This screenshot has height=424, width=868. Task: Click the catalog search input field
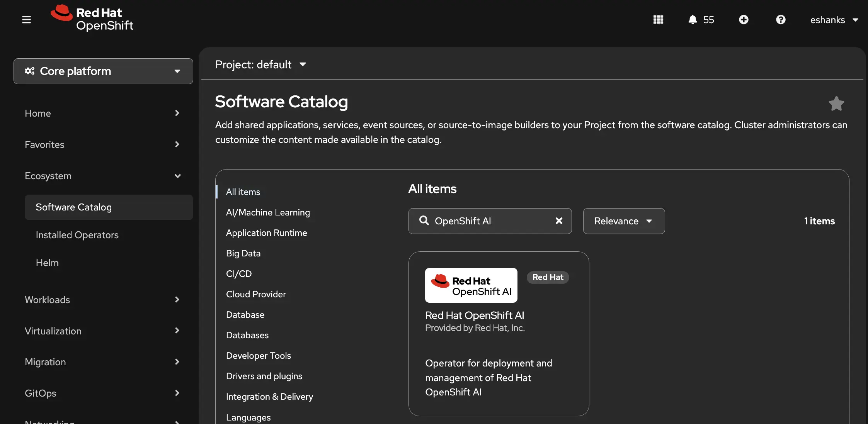click(490, 221)
